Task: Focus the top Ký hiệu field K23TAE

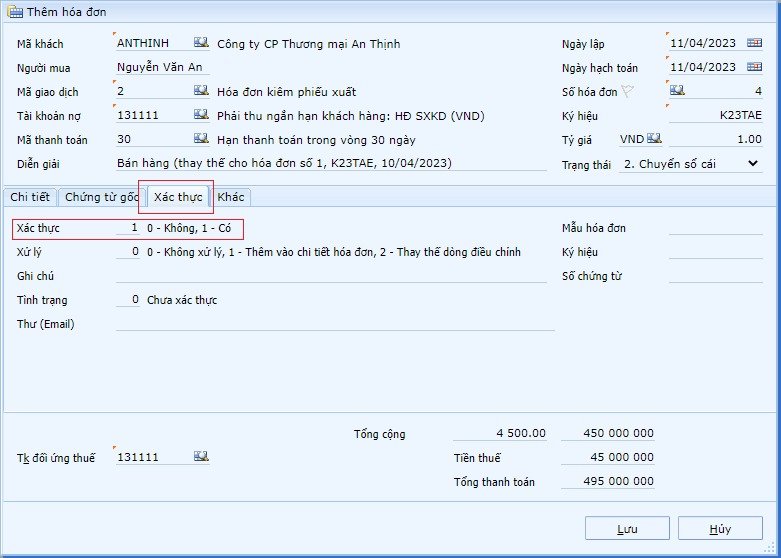Action: [x=716, y=115]
